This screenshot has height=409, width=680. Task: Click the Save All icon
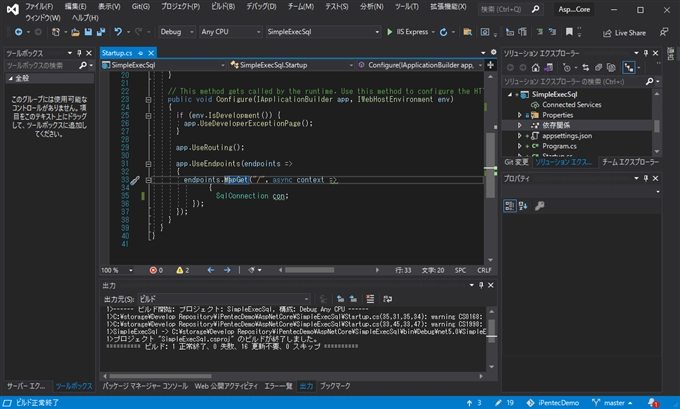[x=101, y=32]
